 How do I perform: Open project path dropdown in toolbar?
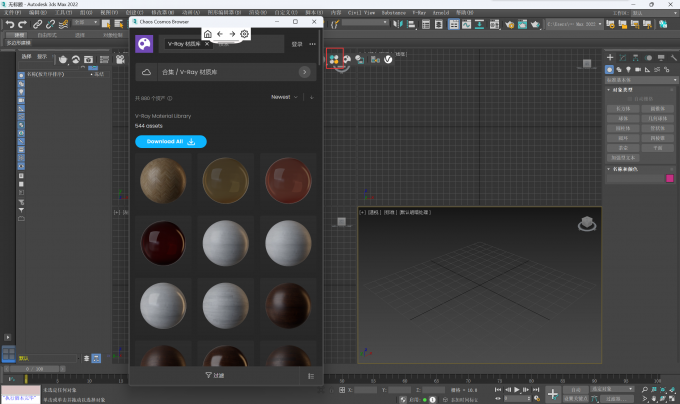click(574, 24)
